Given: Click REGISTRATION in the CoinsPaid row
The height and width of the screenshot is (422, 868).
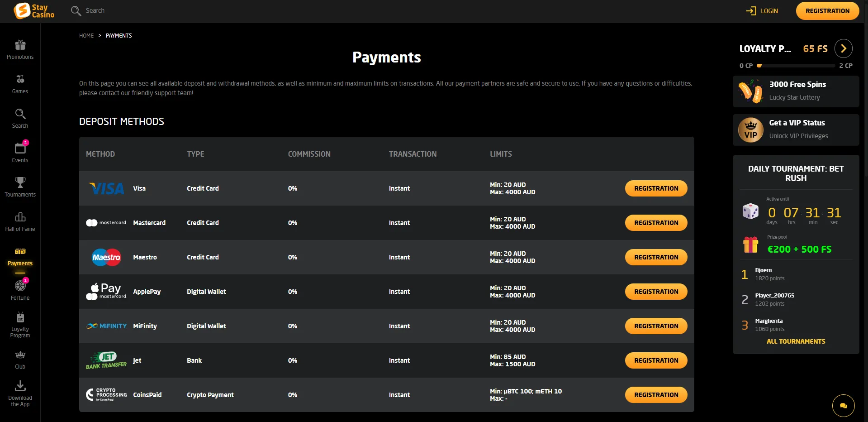Looking at the screenshot, I should point(656,395).
